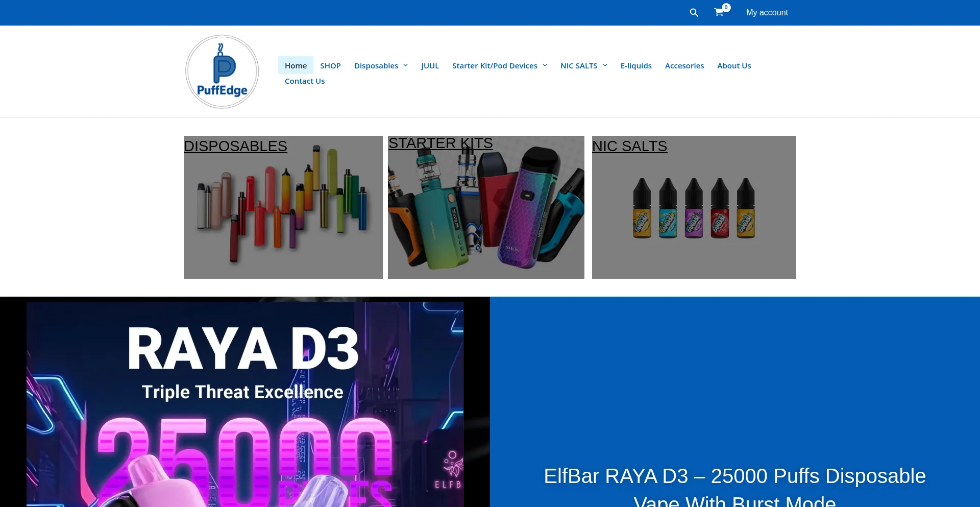The height and width of the screenshot is (507, 980).
Task: View the shopping cart icon
Action: (x=719, y=12)
